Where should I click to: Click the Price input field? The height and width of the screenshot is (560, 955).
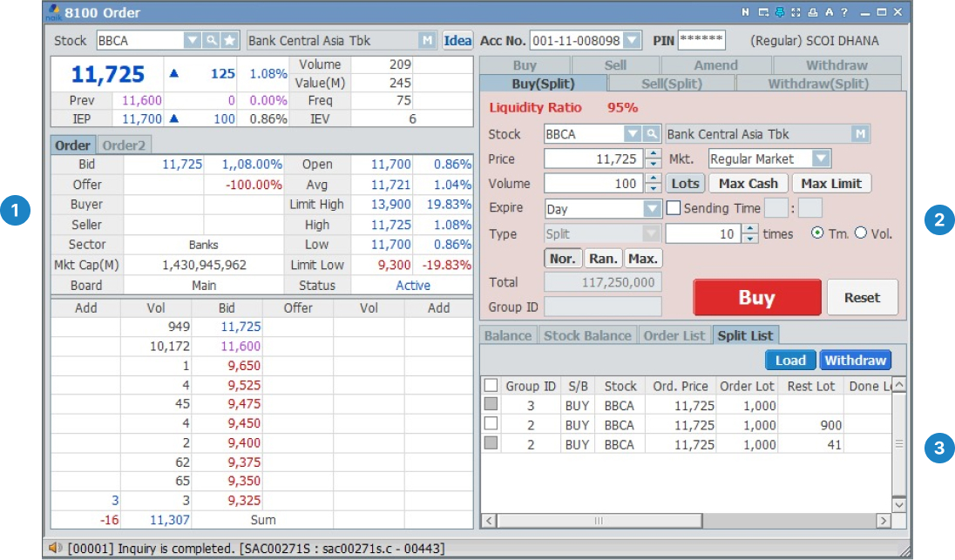593,159
